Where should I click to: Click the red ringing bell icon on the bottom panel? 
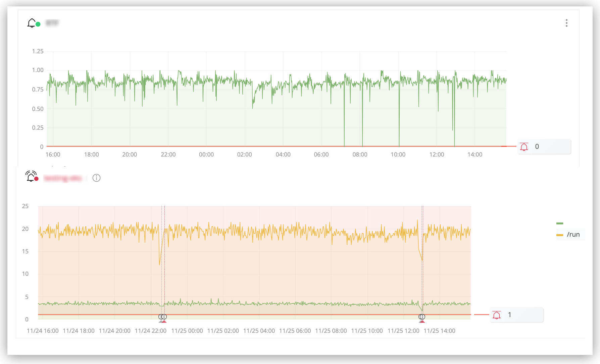click(x=31, y=178)
